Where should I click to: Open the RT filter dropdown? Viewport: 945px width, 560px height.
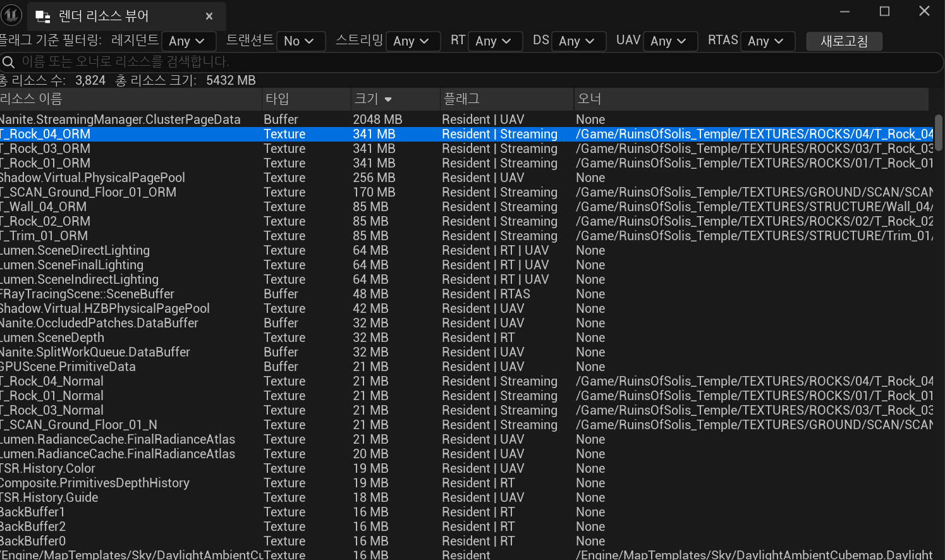[x=496, y=41]
